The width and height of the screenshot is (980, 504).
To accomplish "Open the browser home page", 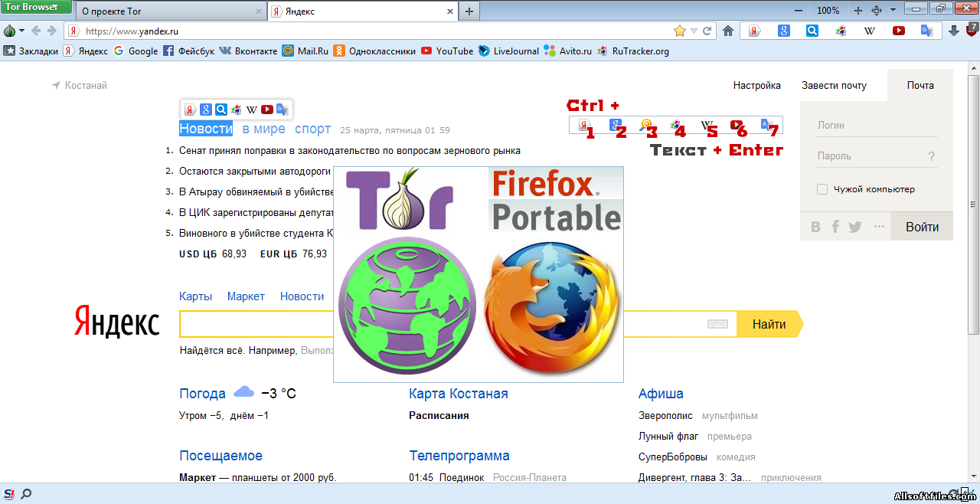I will [728, 31].
